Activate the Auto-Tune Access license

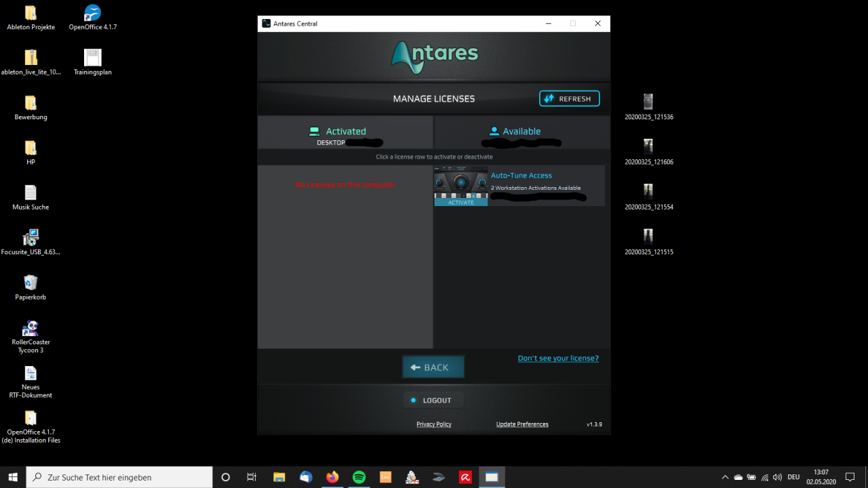tap(461, 203)
